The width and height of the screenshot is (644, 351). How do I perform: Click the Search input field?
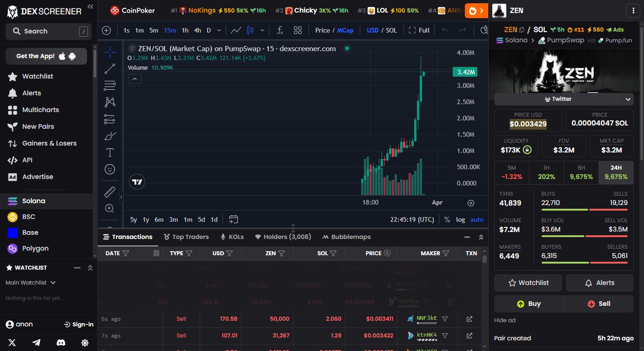(x=47, y=31)
